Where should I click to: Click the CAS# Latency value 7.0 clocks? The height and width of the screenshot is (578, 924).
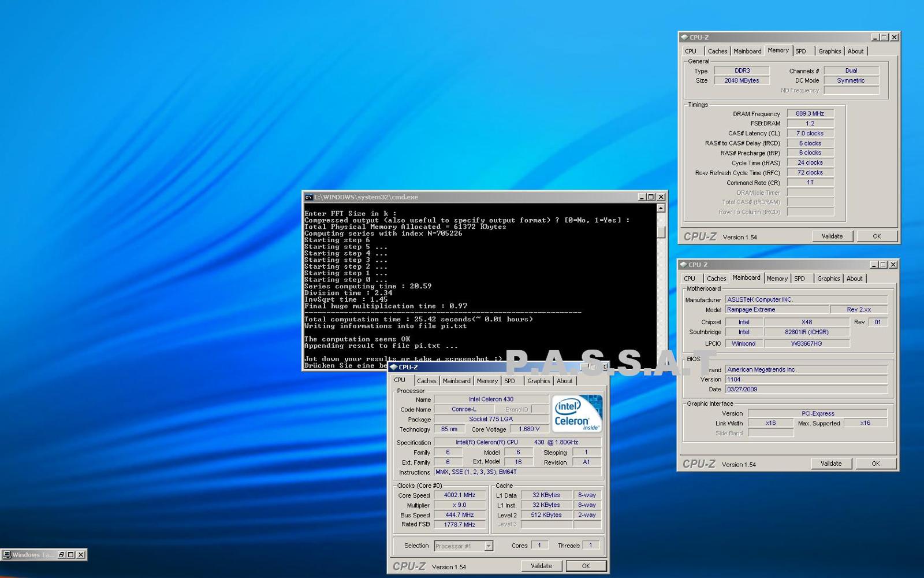(810, 134)
